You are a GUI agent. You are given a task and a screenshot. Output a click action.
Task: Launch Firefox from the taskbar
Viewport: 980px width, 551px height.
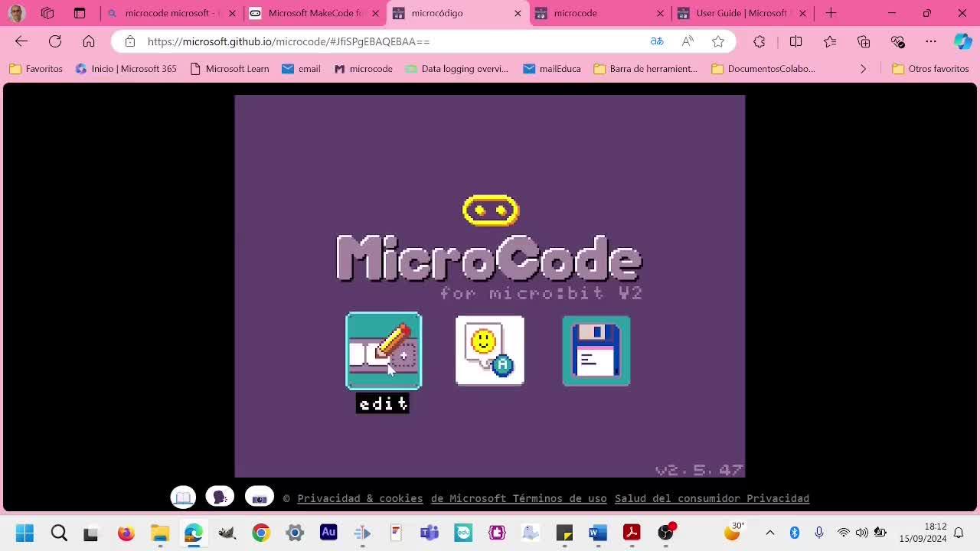[126, 533]
